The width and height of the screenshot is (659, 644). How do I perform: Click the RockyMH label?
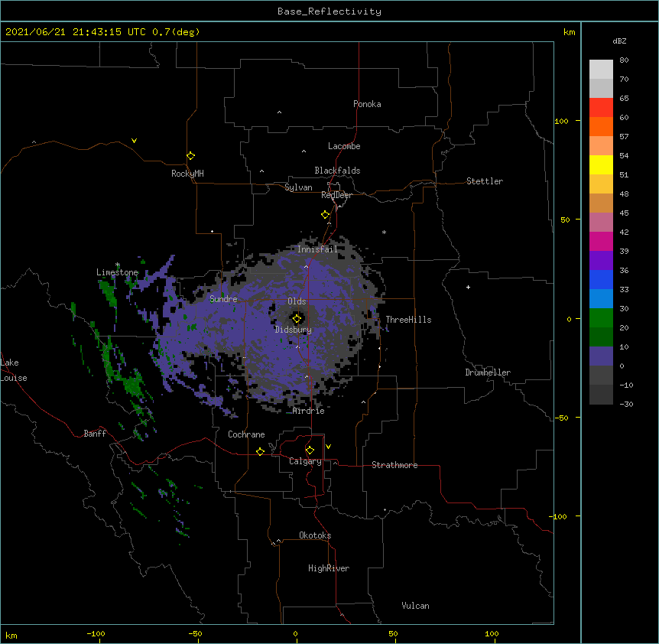(x=187, y=174)
